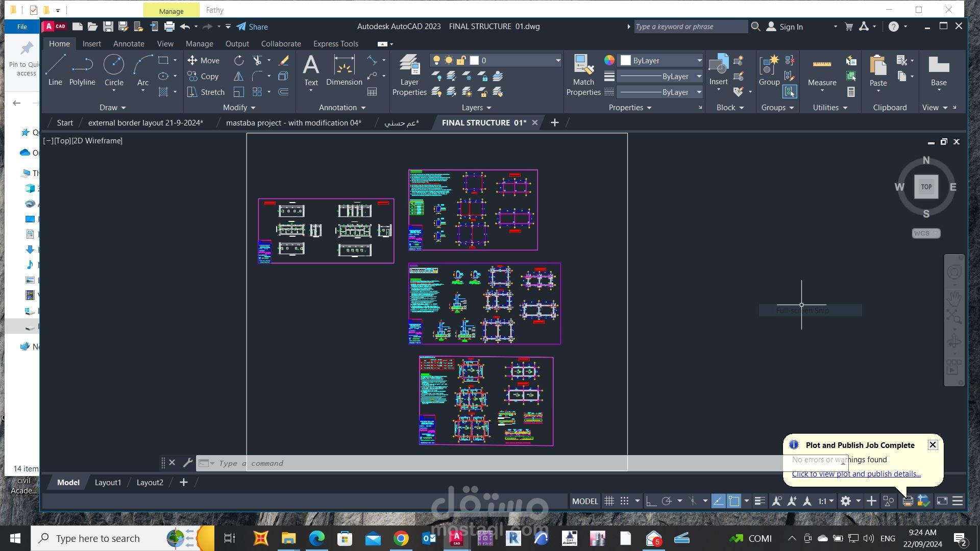Select the Polyline tool
The image size is (980, 551).
(x=82, y=69)
